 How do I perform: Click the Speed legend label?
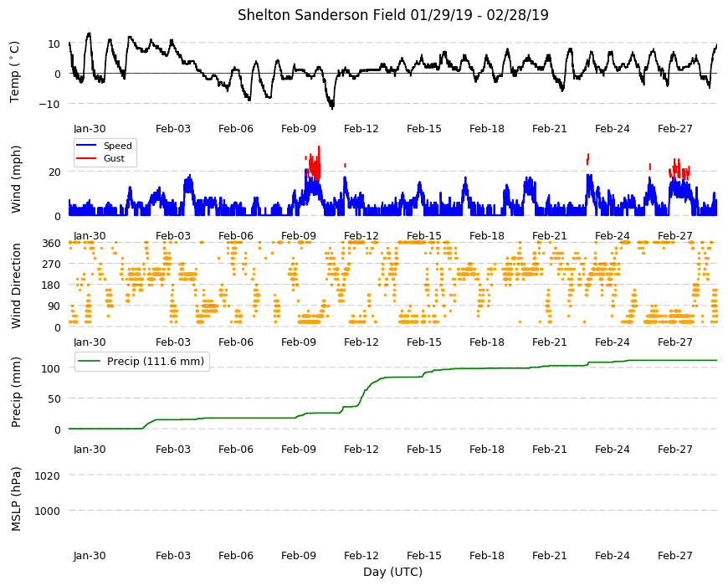[x=117, y=146]
